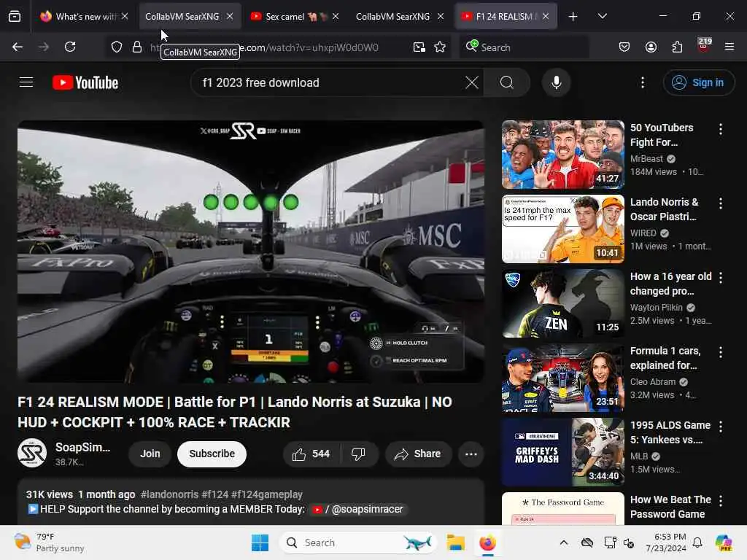Open the weather widget showing 79°F

pos(50,542)
